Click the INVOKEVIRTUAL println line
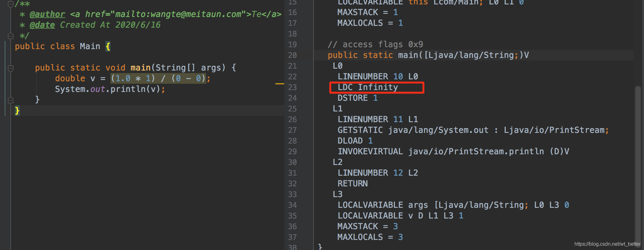 tap(453, 151)
